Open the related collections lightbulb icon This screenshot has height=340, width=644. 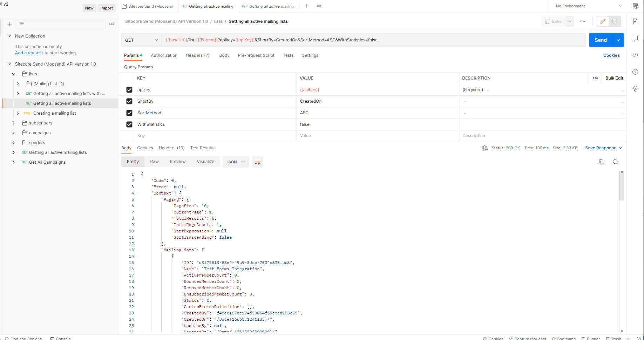tap(635, 88)
